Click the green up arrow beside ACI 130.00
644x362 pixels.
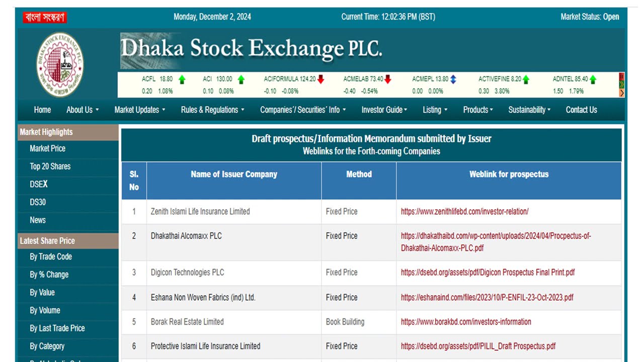pos(241,79)
